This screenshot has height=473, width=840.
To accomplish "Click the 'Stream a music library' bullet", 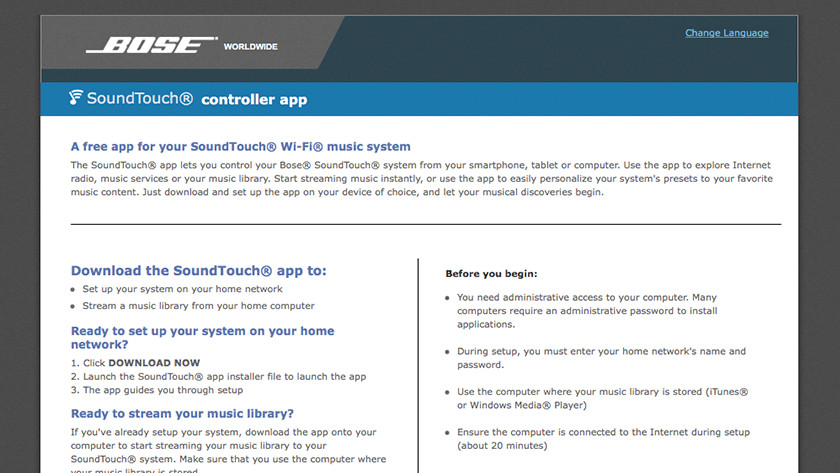I will 198,306.
